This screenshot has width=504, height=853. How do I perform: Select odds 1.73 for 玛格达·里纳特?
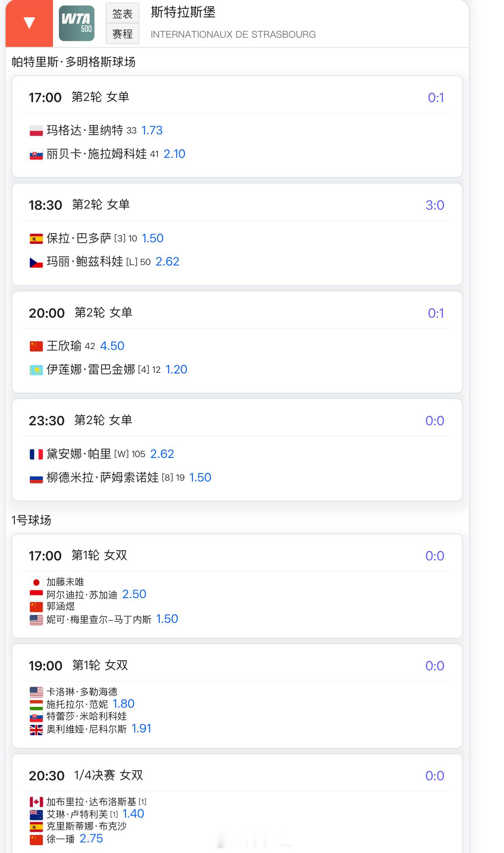[152, 130]
